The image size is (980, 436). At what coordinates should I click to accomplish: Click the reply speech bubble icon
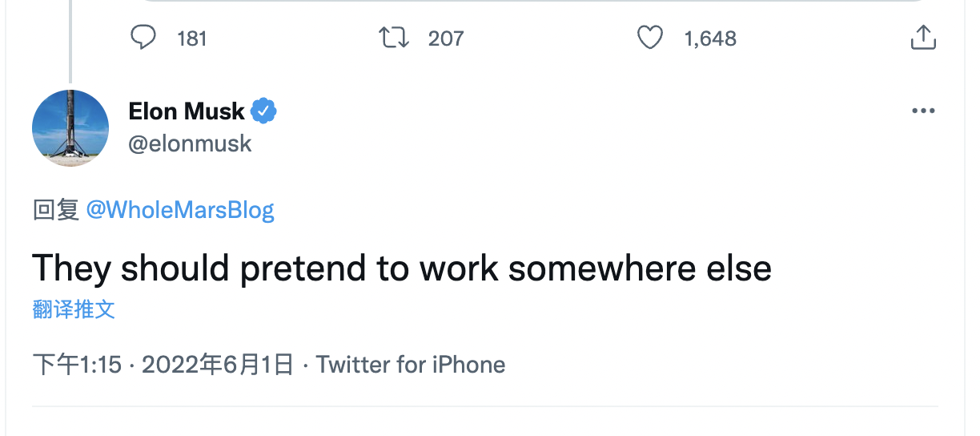[x=144, y=38]
